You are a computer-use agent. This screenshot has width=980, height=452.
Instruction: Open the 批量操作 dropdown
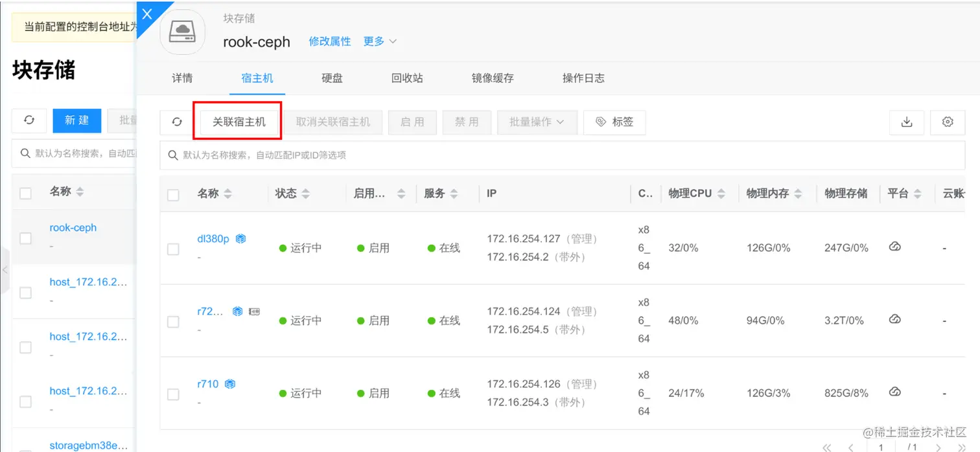coord(537,122)
